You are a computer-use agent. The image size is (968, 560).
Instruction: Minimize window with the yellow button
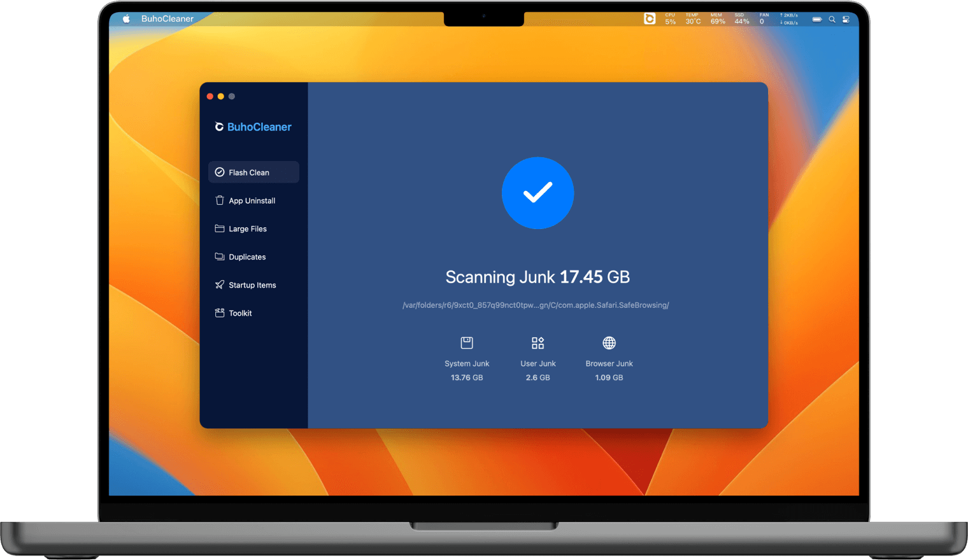tap(221, 96)
